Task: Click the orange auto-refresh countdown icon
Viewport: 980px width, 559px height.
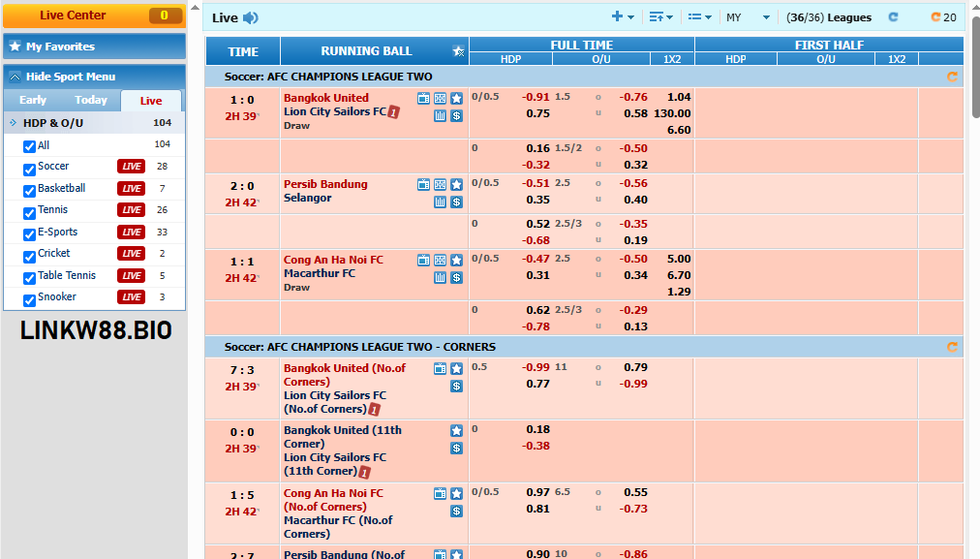Action: coord(935,17)
